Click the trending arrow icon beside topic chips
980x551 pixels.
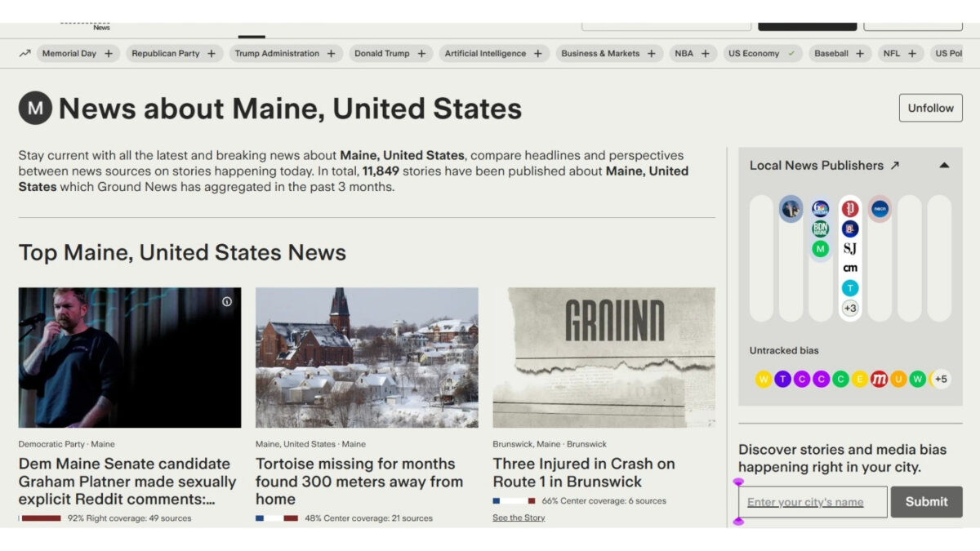click(x=24, y=53)
